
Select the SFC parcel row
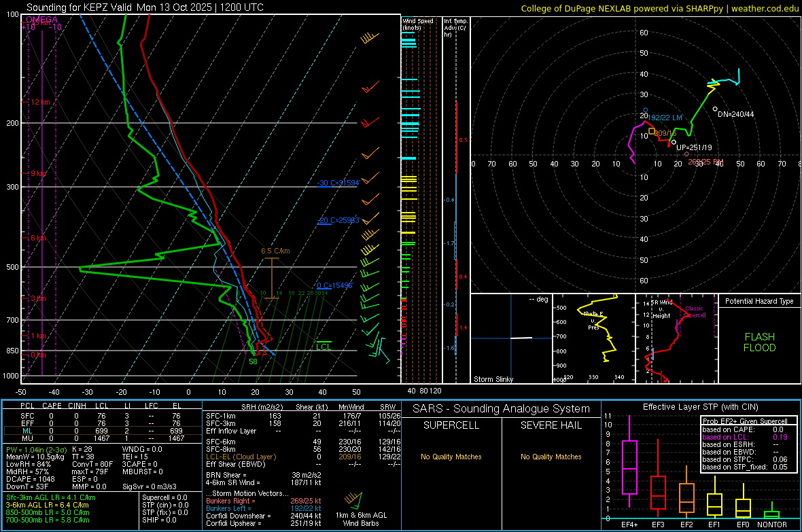(103, 416)
